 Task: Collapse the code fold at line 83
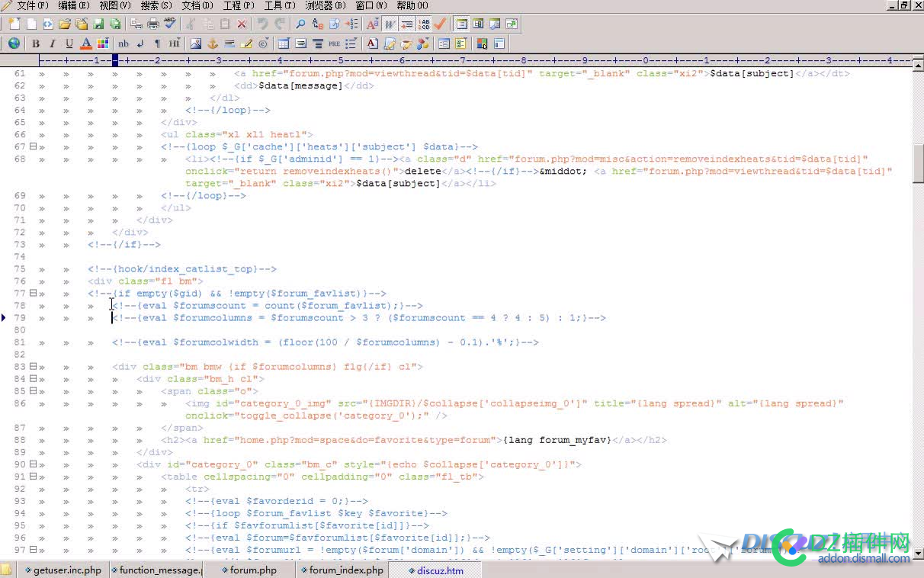[x=33, y=367]
